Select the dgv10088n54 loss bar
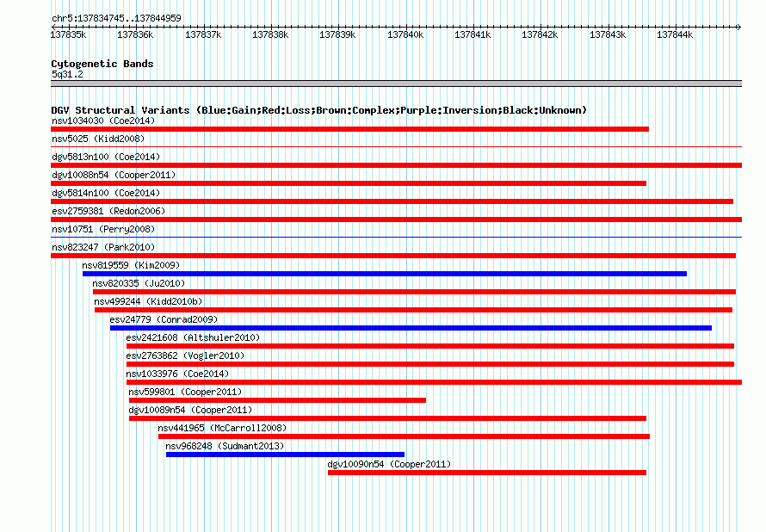This screenshot has height=532, width=766. pyautogui.click(x=349, y=183)
